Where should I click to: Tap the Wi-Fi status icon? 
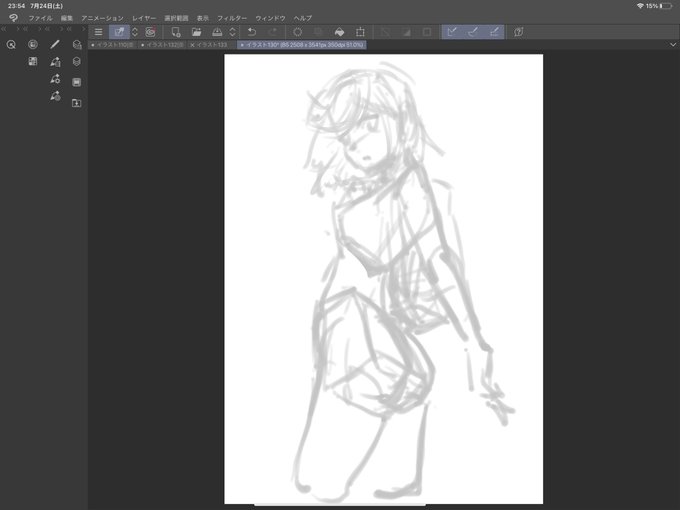tap(640, 6)
